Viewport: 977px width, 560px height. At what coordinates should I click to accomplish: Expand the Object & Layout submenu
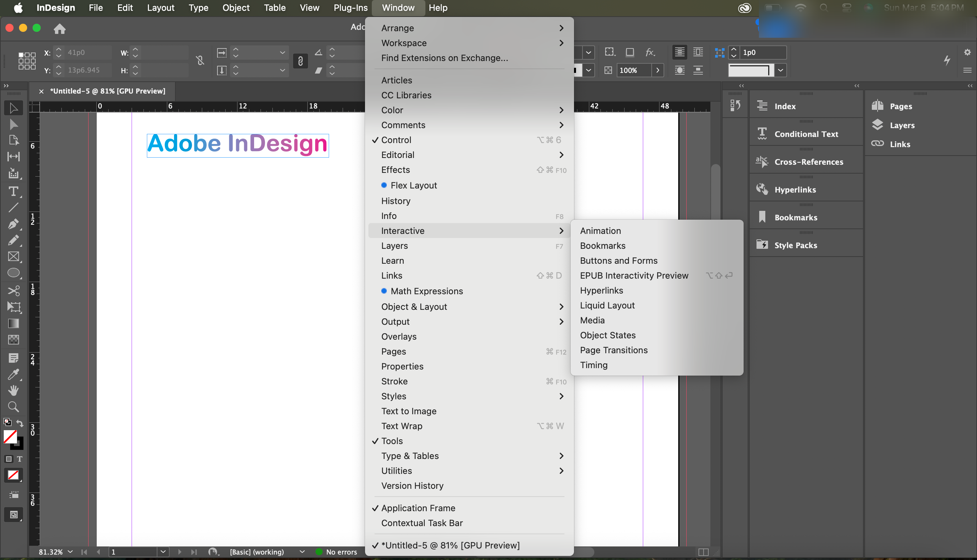coord(414,306)
